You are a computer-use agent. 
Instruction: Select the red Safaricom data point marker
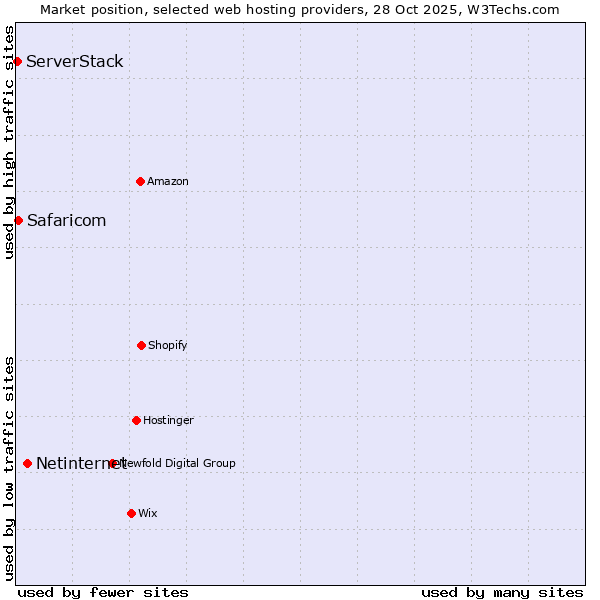[18, 220]
